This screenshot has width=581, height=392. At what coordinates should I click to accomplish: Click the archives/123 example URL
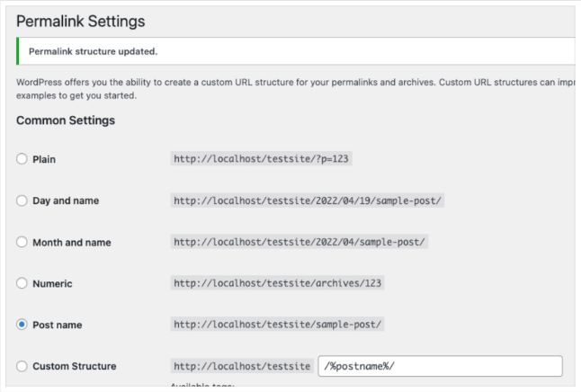tap(278, 283)
